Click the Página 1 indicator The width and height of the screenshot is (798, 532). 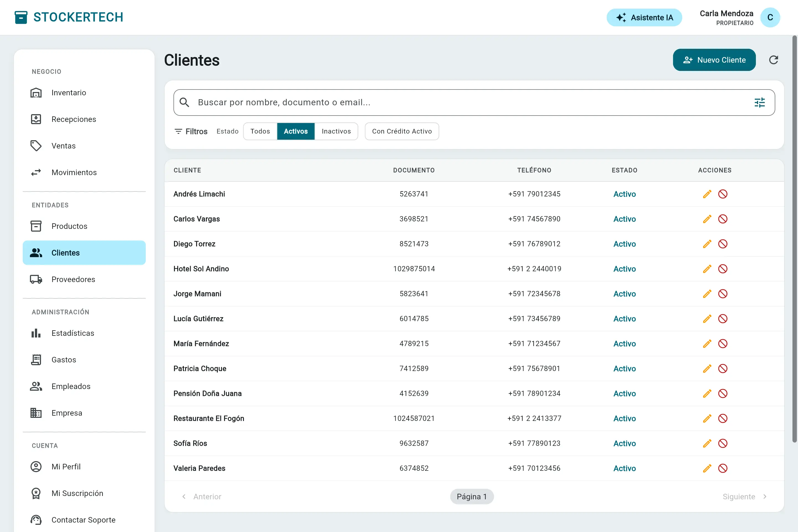(472, 497)
